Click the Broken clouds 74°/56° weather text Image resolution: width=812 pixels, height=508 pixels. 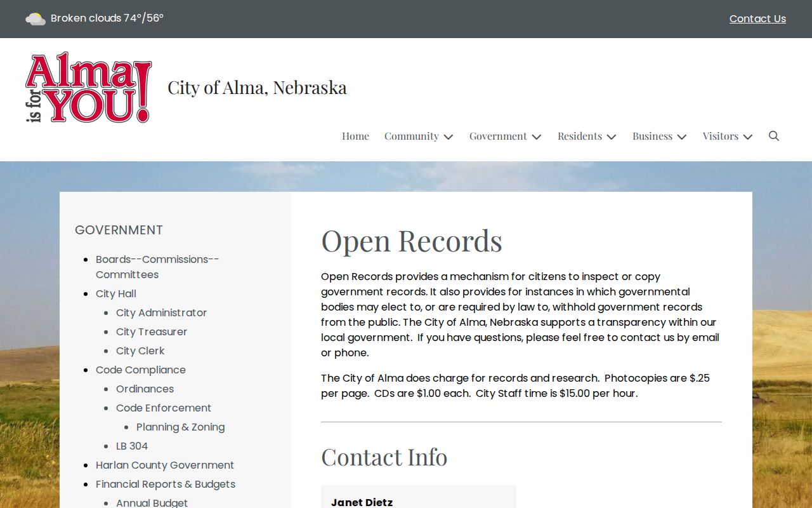(x=107, y=18)
